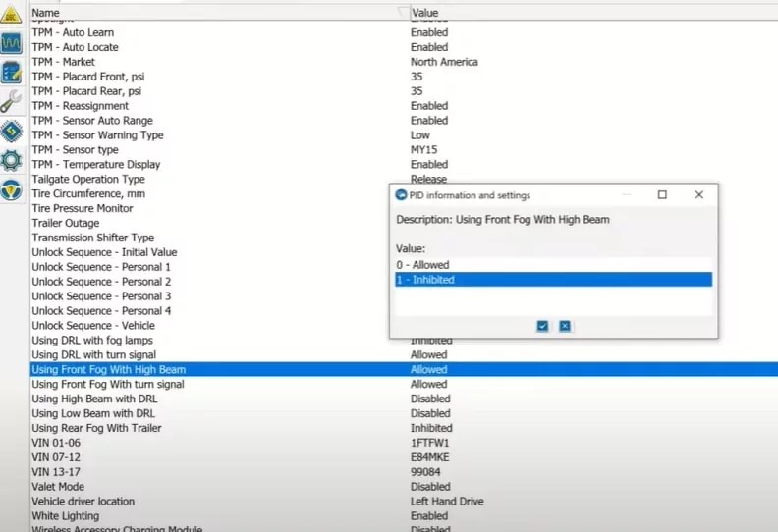Select 'Unlock Sequence - Personal 1' row
The height and width of the screenshot is (532, 778).
tap(209, 267)
